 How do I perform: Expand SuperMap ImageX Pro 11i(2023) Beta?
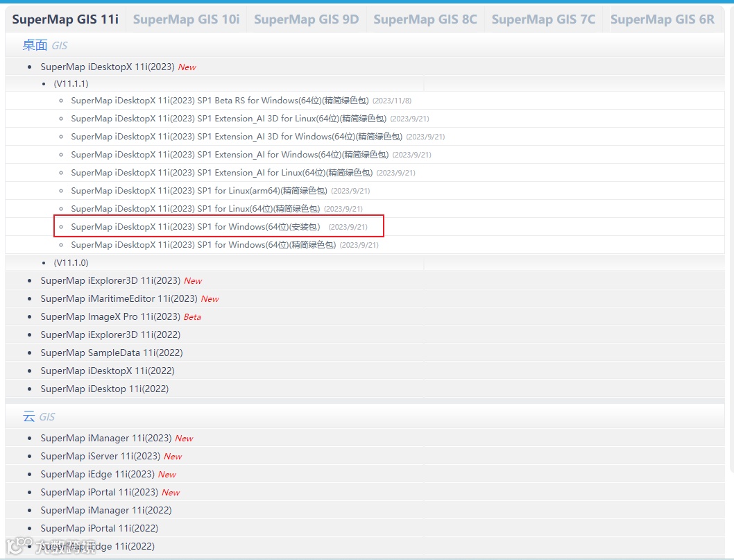click(110, 316)
